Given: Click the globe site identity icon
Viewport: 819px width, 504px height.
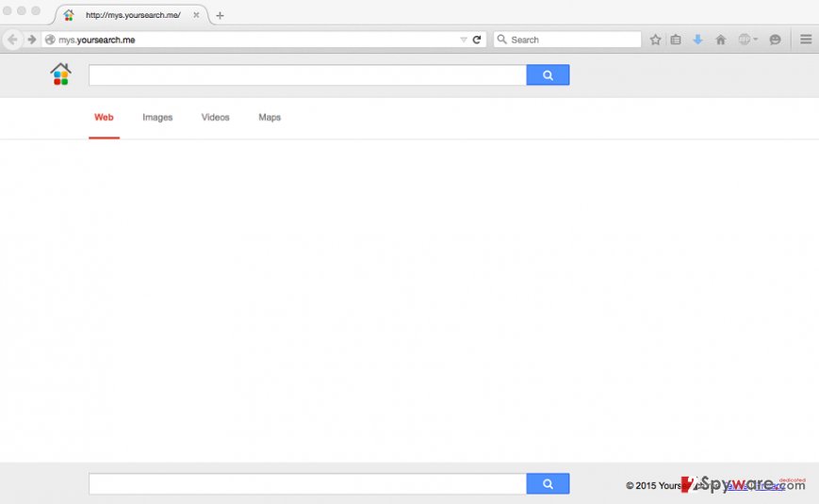Looking at the screenshot, I should [x=50, y=40].
